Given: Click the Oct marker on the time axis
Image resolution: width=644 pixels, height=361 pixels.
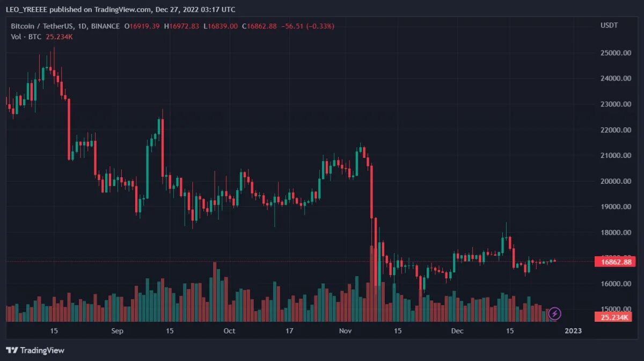Looking at the screenshot, I should (x=229, y=331).
